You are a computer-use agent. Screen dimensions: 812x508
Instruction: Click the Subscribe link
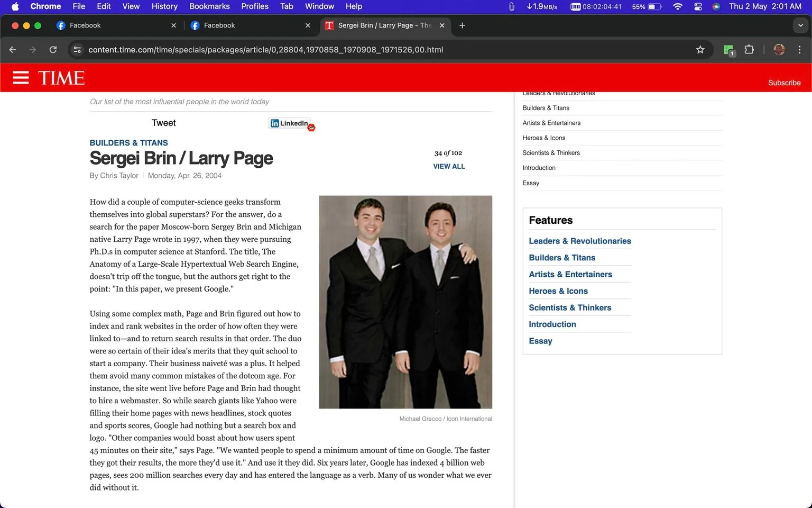pyautogui.click(x=785, y=83)
